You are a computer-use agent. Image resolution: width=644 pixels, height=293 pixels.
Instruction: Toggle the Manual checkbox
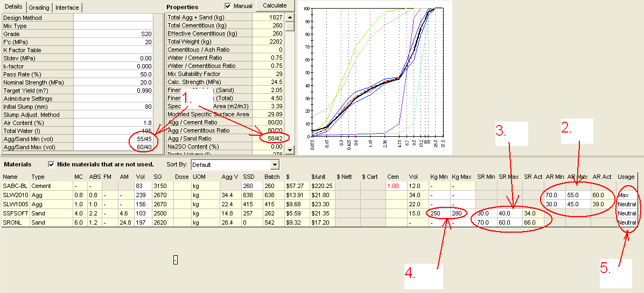[228, 6]
